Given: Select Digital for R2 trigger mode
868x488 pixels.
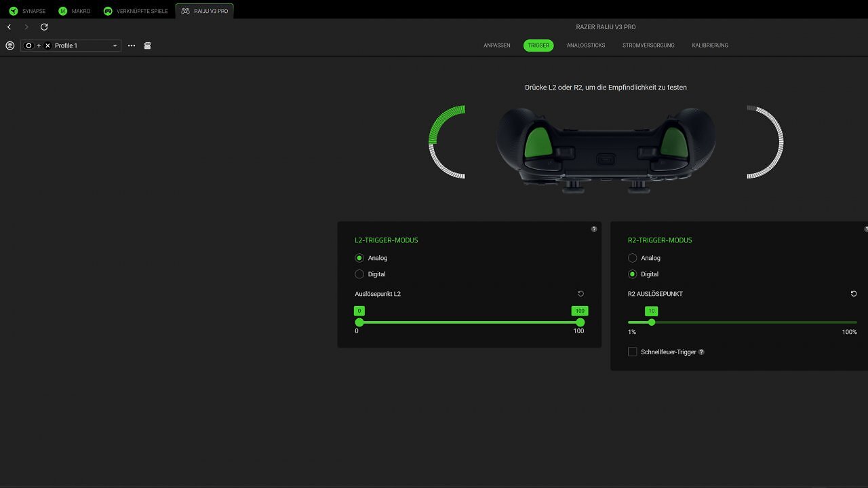Looking at the screenshot, I should [x=633, y=274].
